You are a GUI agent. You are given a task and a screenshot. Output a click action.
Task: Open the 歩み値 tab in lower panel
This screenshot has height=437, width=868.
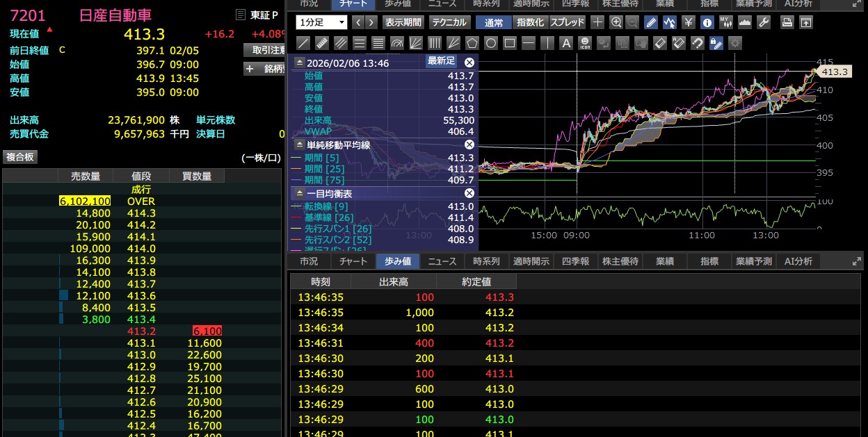point(397,261)
